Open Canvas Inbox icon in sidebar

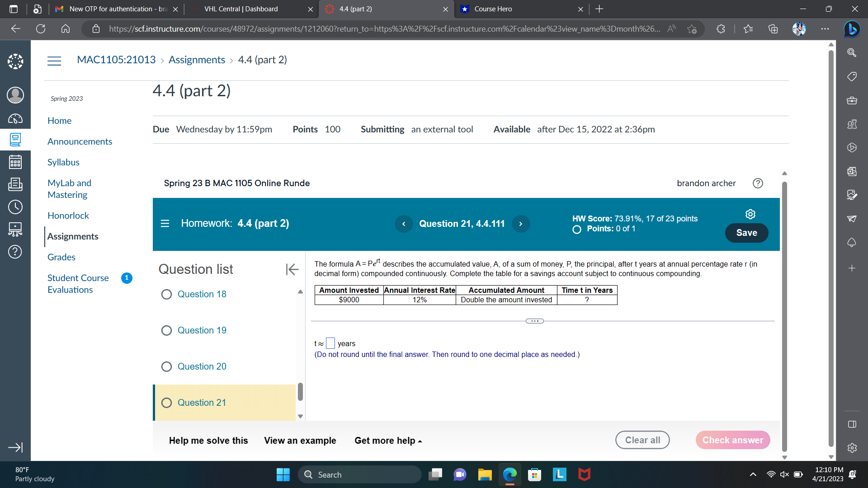point(15,184)
